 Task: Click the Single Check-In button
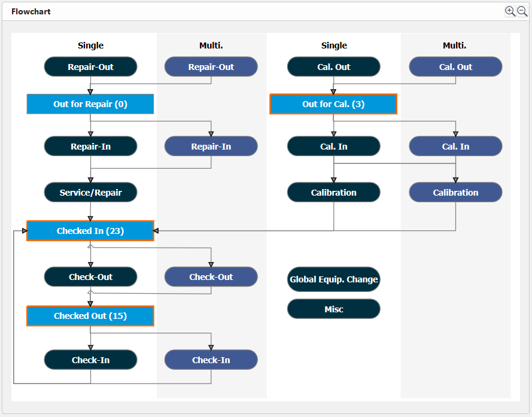pyautogui.click(x=90, y=360)
